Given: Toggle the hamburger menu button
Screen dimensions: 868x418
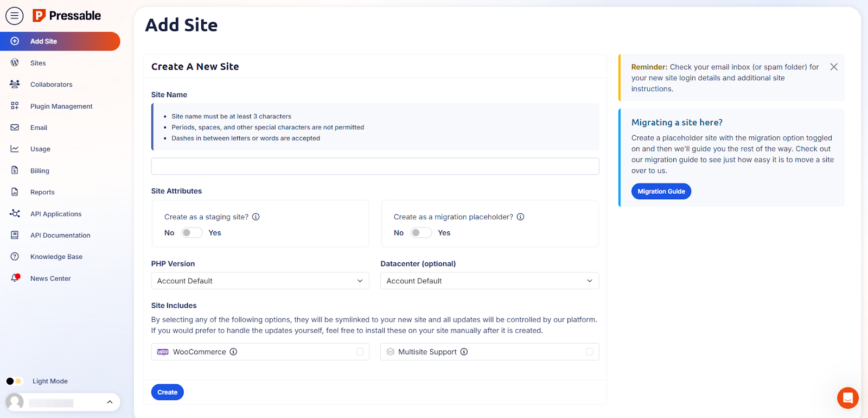Looking at the screenshot, I should pos(15,16).
